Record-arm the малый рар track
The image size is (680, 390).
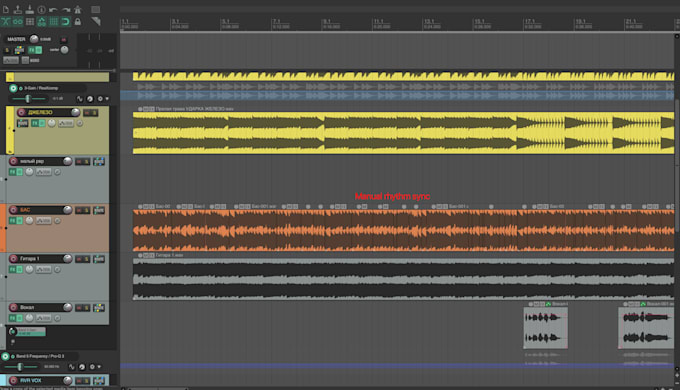click(x=13, y=161)
